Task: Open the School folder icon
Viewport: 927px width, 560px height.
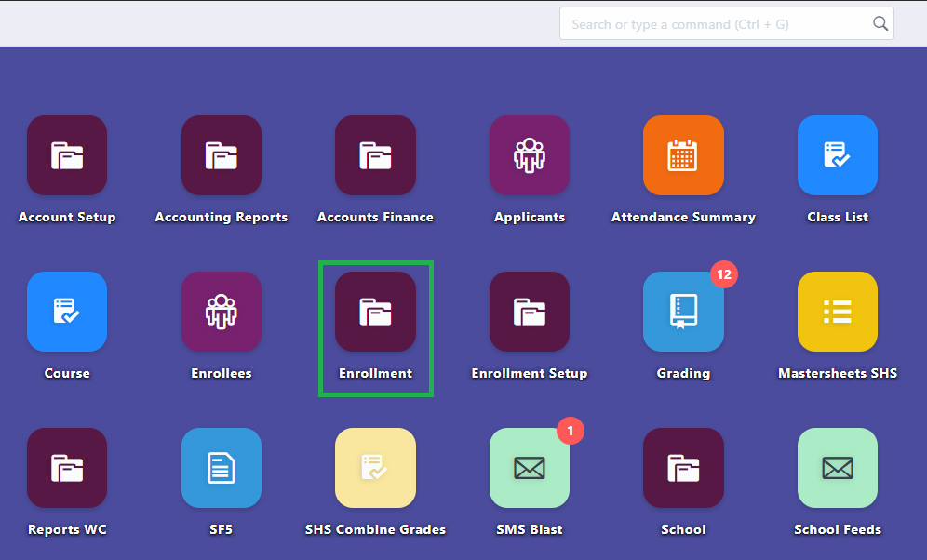Action: tap(683, 468)
